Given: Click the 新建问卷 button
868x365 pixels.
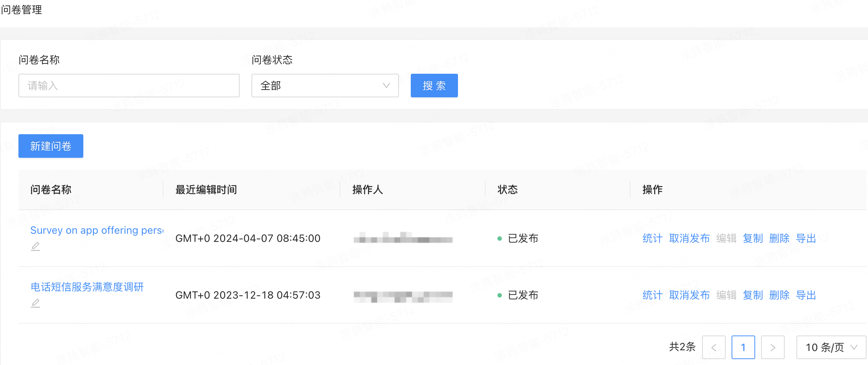Looking at the screenshot, I should 51,146.
